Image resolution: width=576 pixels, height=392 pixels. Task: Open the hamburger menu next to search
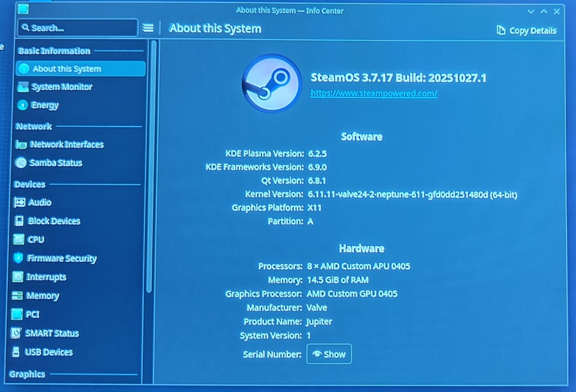148,28
